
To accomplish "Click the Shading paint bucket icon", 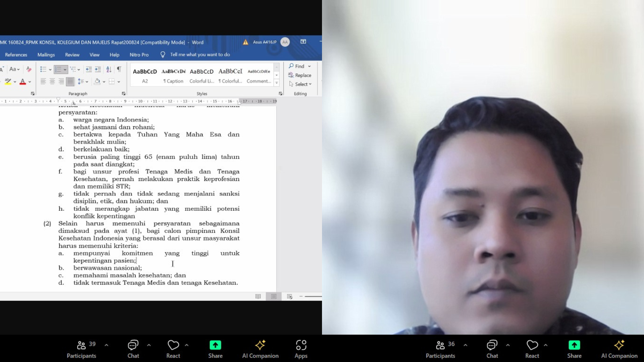I will (97, 81).
